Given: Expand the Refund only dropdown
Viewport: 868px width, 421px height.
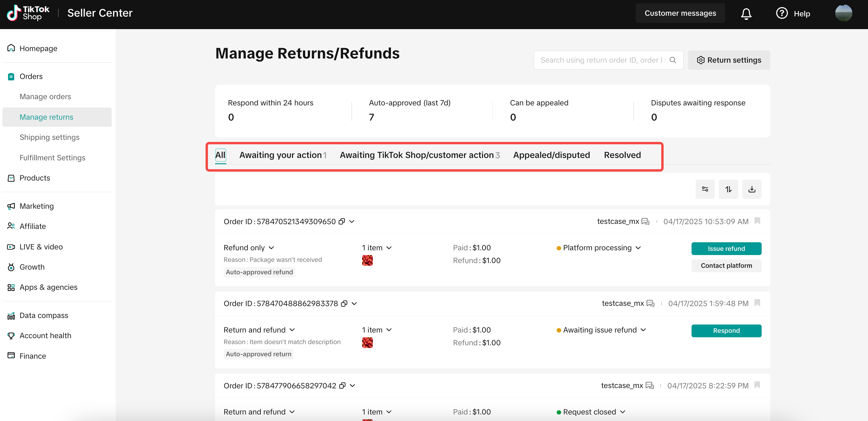Looking at the screenshot, I should coord(249,248).
